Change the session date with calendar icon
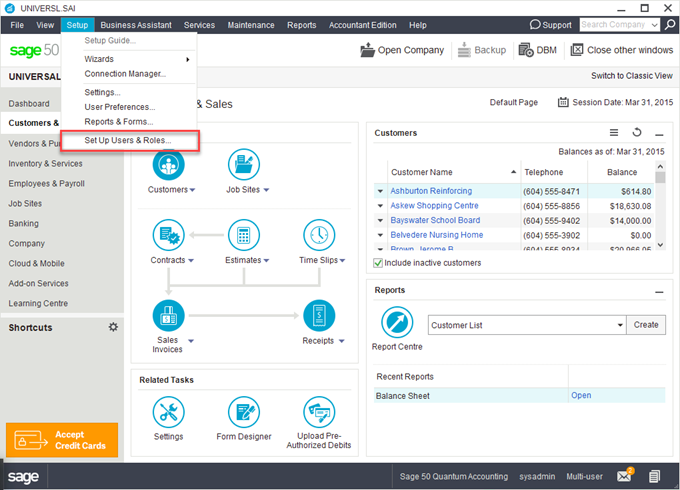680x490 pixels. coord(563,102)
